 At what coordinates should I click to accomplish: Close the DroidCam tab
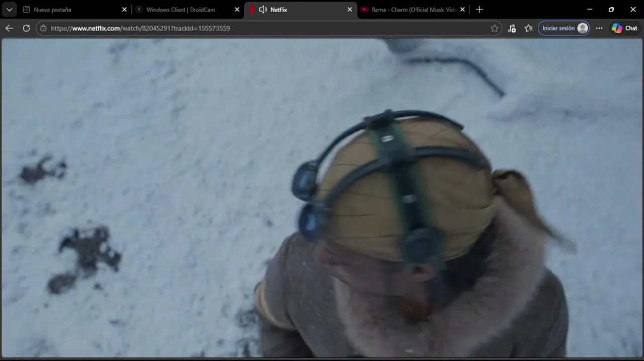[x=237, y=10]
